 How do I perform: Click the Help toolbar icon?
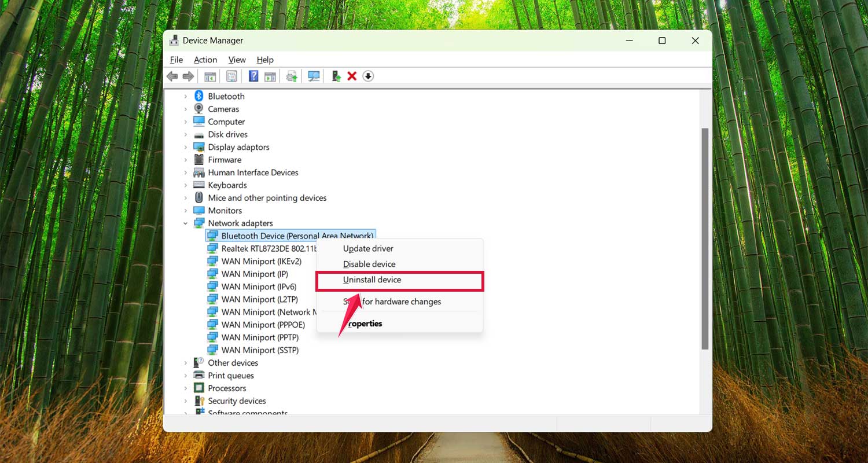tap(253, 76)
